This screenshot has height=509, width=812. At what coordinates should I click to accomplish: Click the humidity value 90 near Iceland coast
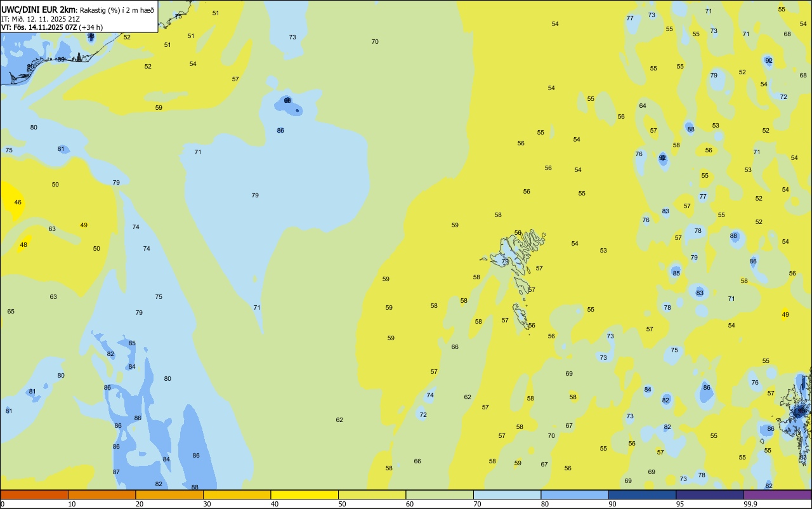tap(30, 67)
